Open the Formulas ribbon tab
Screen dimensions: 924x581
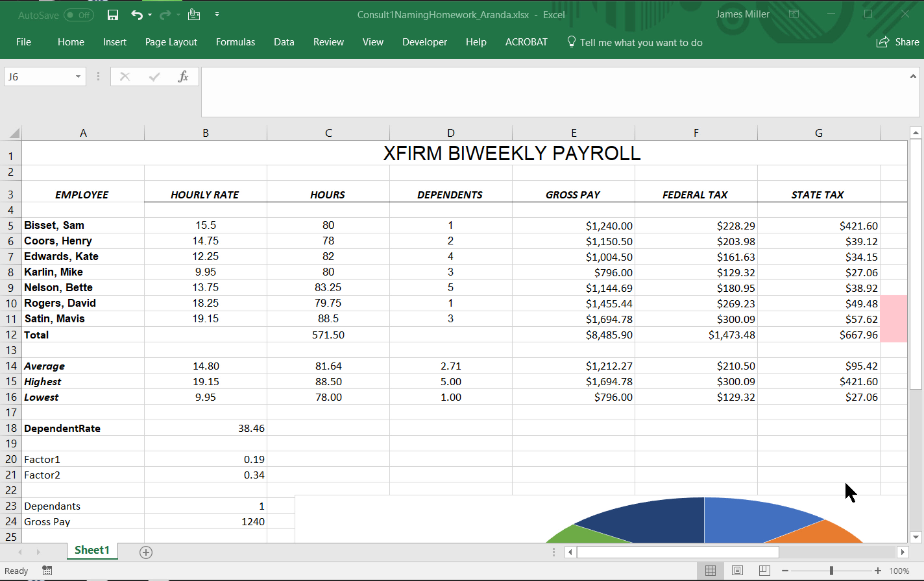(x=235, y=42)
